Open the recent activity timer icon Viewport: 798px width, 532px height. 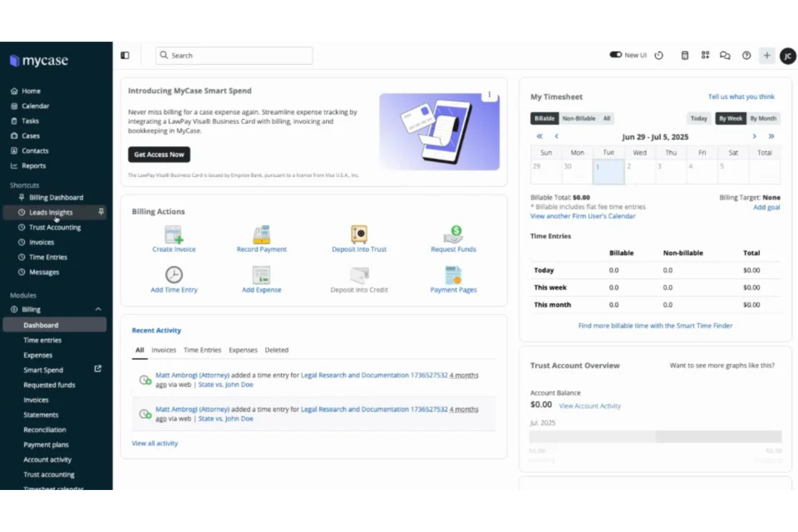659,56
